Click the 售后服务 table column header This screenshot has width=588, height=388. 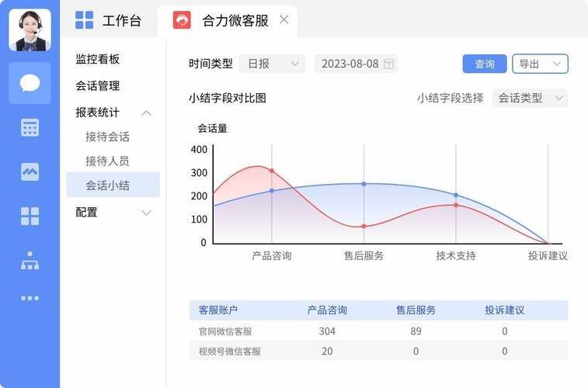click(416, 310)
